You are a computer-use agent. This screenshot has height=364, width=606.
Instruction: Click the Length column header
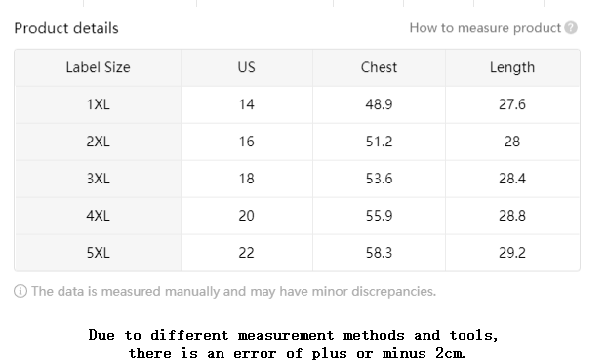(512, 67)
